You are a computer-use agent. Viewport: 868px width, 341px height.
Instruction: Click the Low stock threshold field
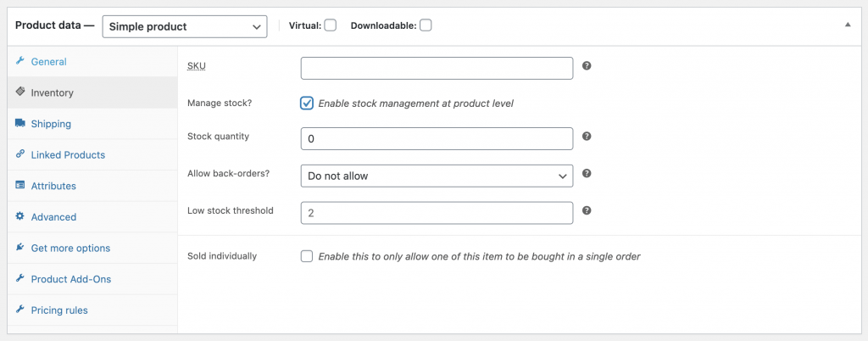coord(437,213)
